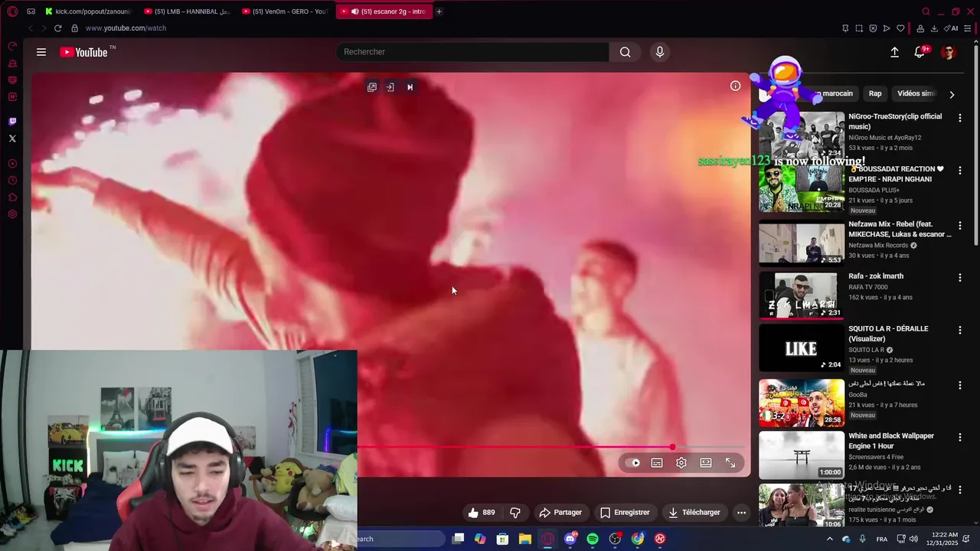Click the Enregistrer save button

pyautogui.click(x=625, y=513)
